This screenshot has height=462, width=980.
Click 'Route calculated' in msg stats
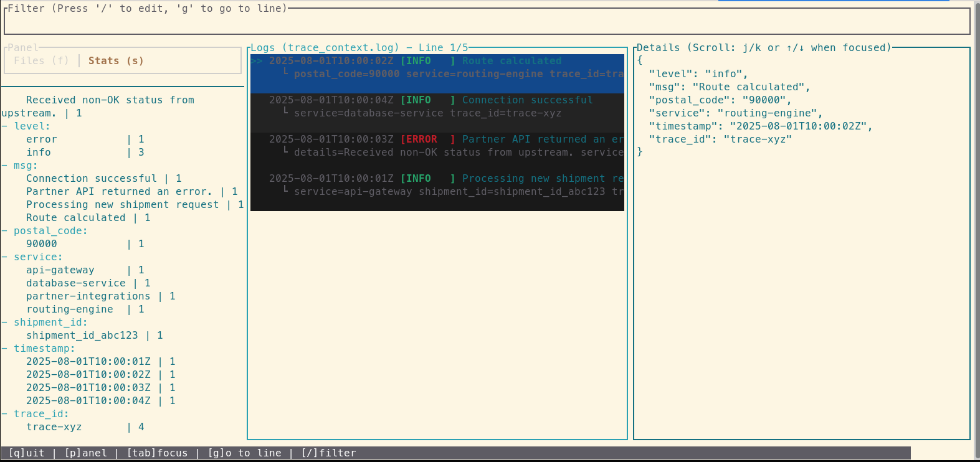(88, 217)
